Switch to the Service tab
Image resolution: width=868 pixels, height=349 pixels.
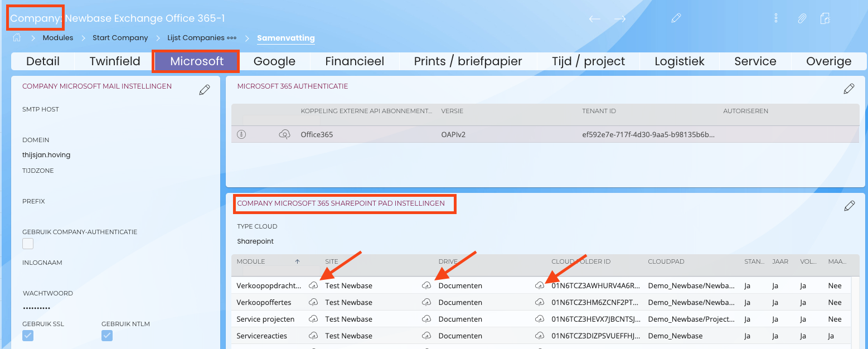[x=755, y=61]
